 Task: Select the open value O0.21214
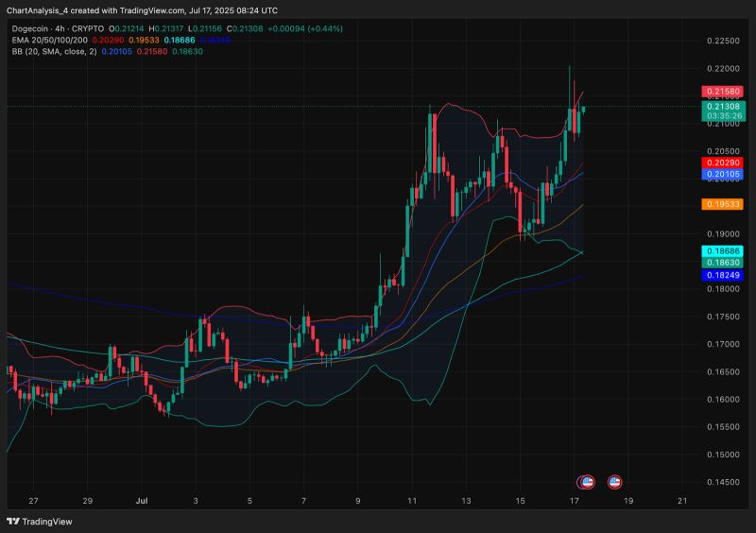coord(127,29)
